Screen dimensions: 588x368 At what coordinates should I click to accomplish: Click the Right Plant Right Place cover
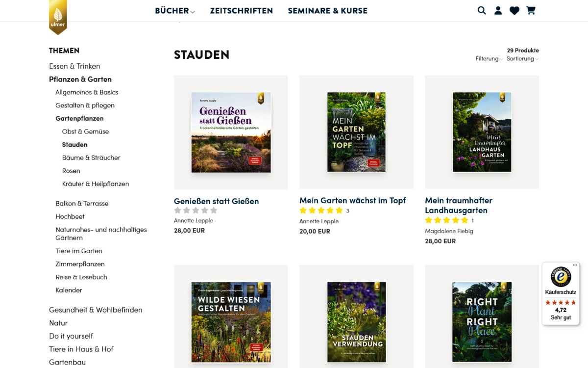tap(482, 322)
